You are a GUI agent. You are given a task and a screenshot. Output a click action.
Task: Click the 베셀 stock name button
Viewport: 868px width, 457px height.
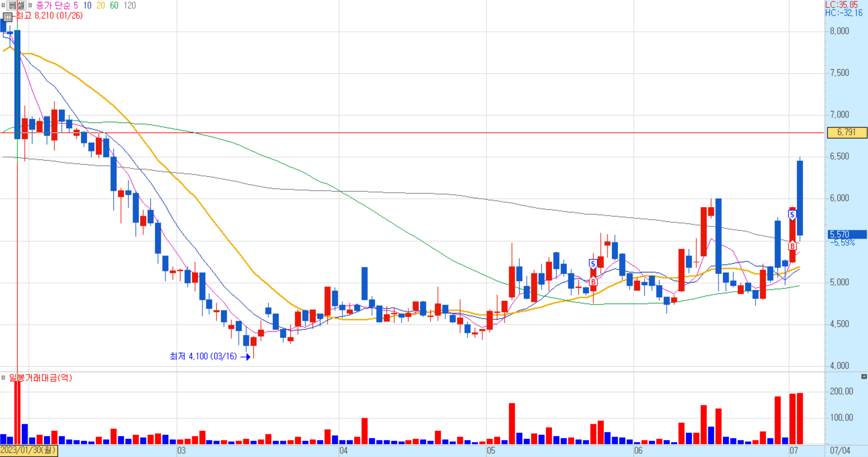pos(17,5)
